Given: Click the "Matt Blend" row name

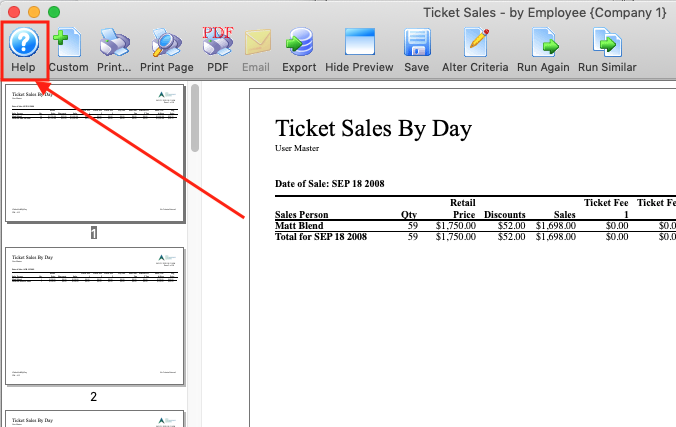Looking at the screenshot, I should point(299,226).
